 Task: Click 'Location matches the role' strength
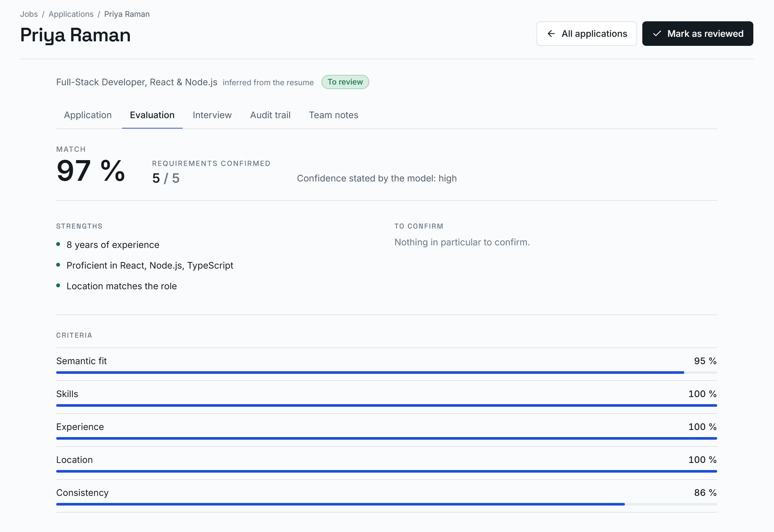[x=122, y=286]
